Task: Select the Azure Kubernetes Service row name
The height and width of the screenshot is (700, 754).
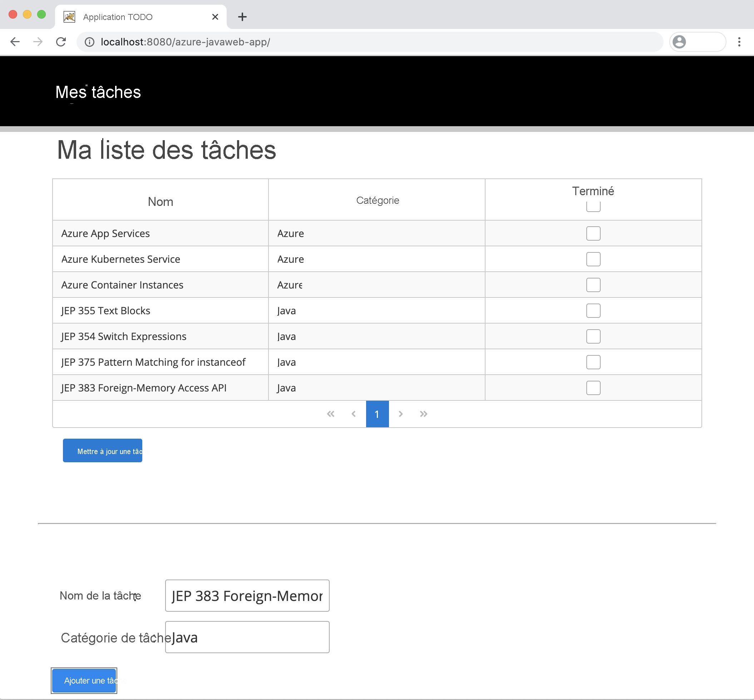Action: tap(121, 259)
